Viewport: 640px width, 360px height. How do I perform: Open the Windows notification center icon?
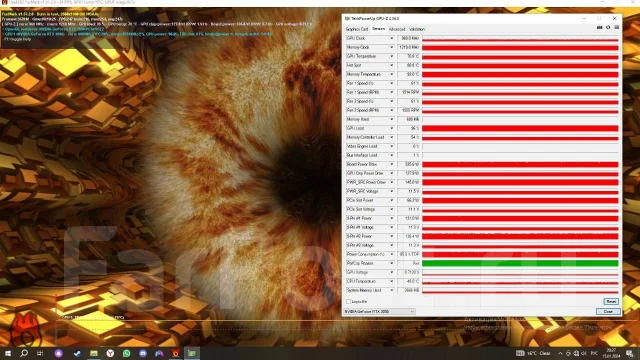pyautogui.click(x=630, y=353)
